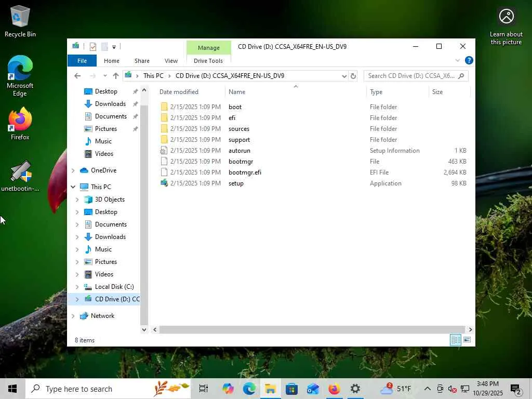
Task: Open the View ribbon tab
Action: pos(171,61)
